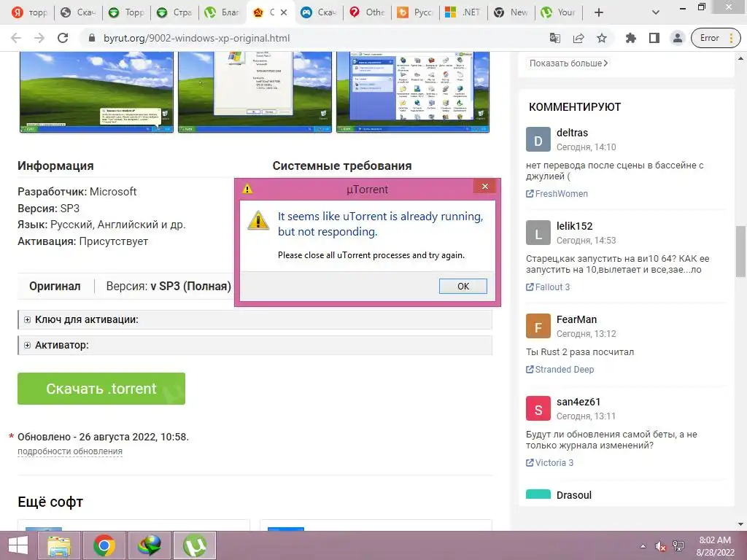Click the green 'Скачать .torrent' button

(101, 389)
